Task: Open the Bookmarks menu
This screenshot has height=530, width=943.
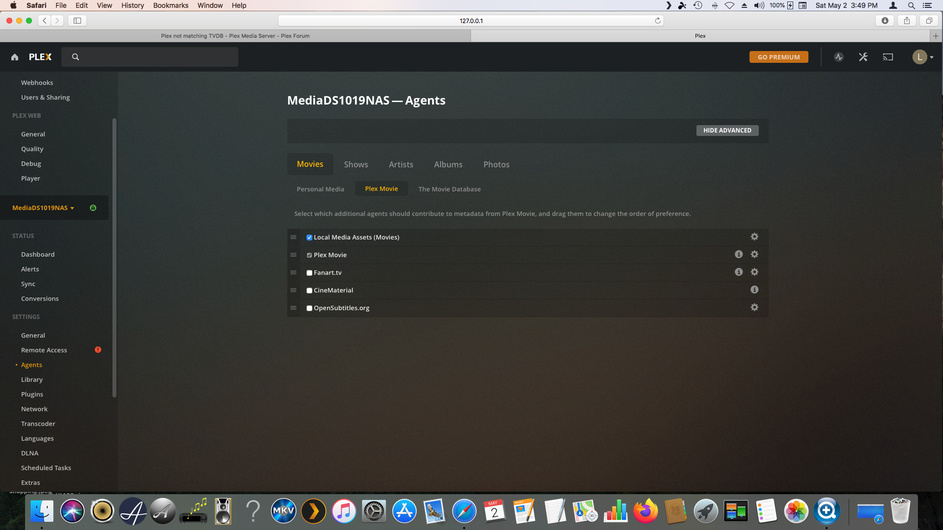Action: coord(170,5)
